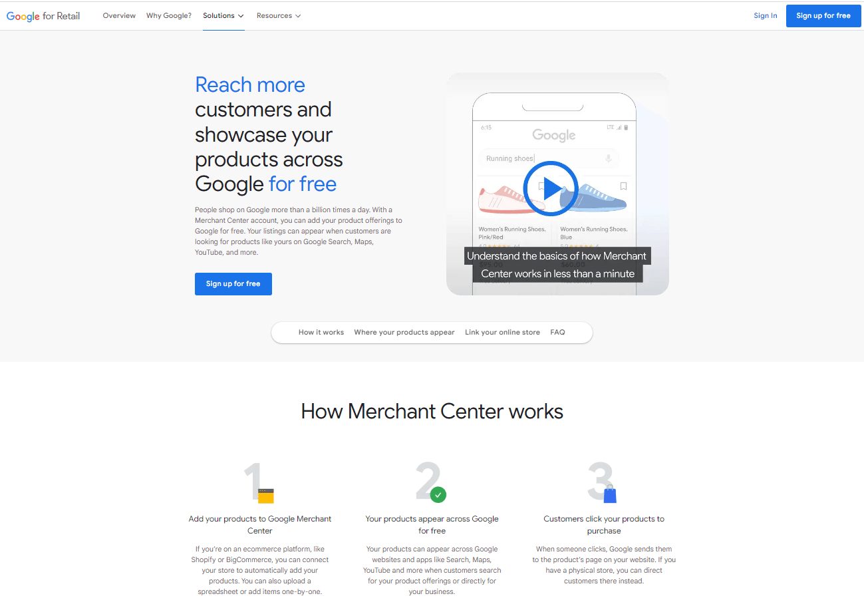
Task: Click paragraph starting 'If you're on an ecommerce'
Action: 260,570
